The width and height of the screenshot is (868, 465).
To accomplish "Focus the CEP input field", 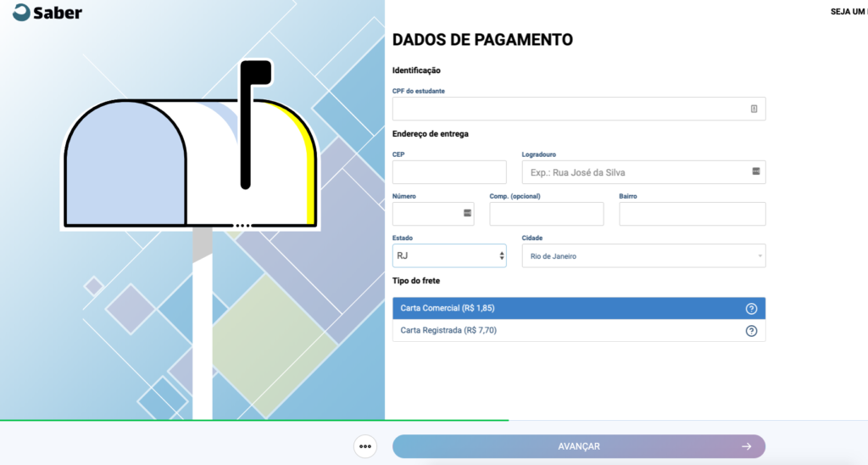I will [x=449, y=172].
